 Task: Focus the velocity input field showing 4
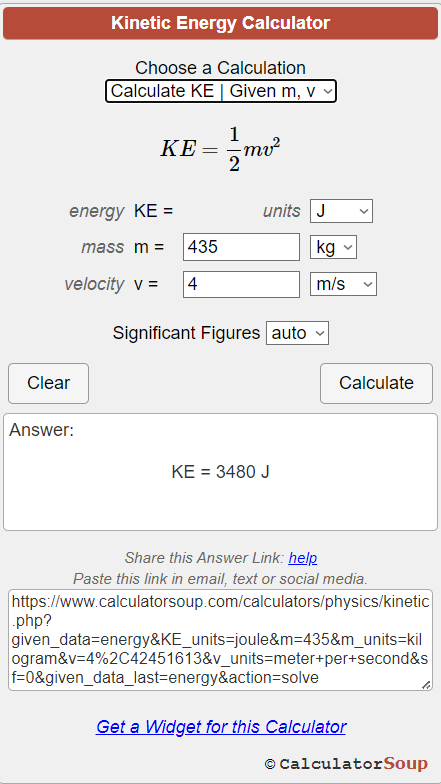pos(241,284)
